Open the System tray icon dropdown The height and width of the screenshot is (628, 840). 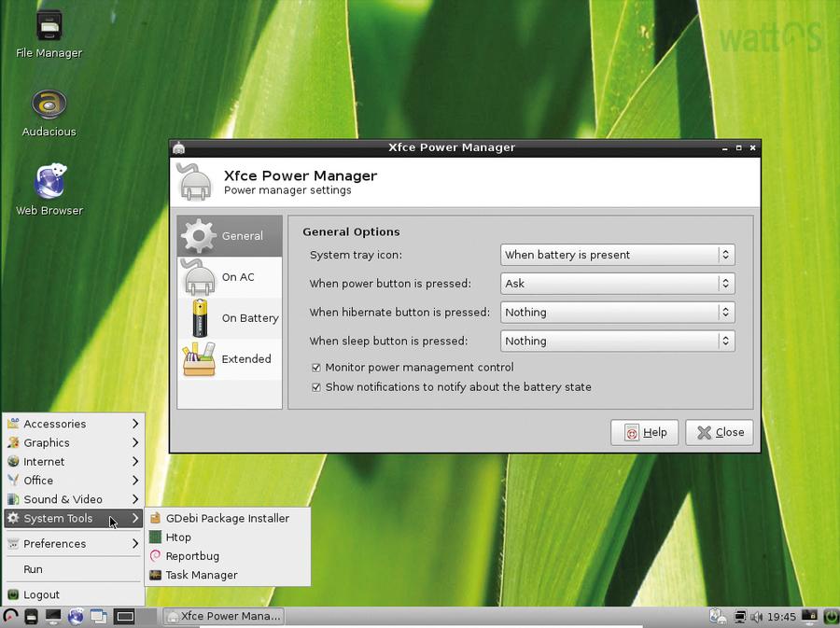pyautogui.click(x=617, y=255)
